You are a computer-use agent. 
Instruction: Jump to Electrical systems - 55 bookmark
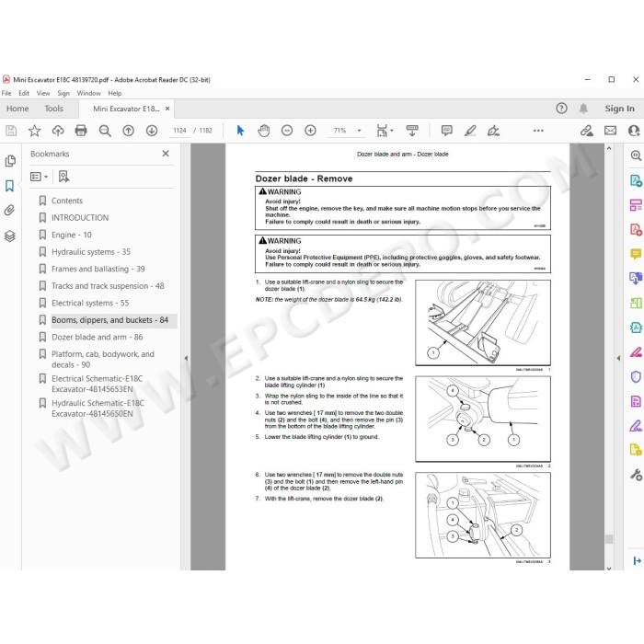[90, 303]
